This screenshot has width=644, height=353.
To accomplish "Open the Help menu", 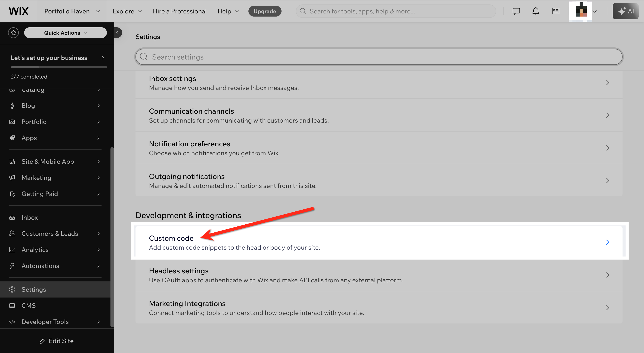I will [x=228, y=11].
